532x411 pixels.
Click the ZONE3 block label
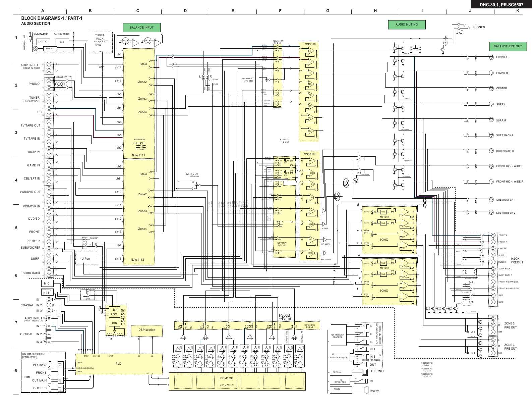(384, 291)
